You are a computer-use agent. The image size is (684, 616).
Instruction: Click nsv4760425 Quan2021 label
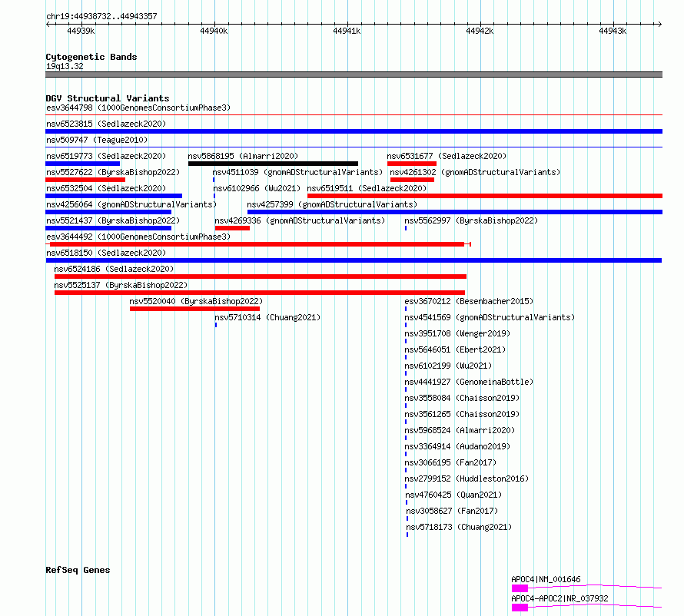coord(453,495)
